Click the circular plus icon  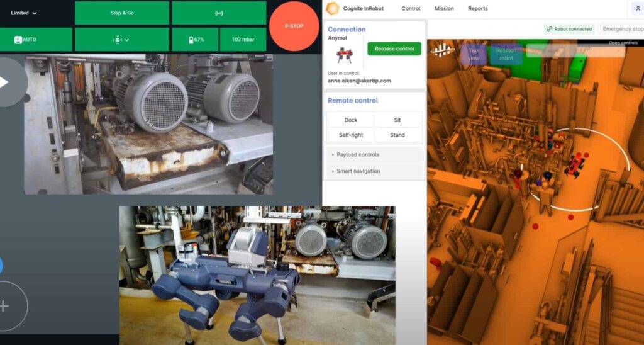pos(5,307)
